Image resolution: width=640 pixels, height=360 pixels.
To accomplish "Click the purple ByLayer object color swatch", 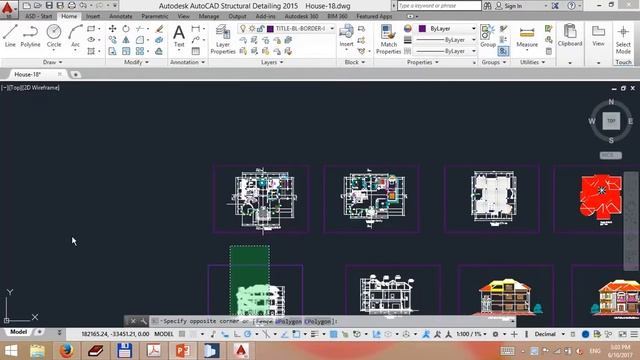I will pos(422,29).
